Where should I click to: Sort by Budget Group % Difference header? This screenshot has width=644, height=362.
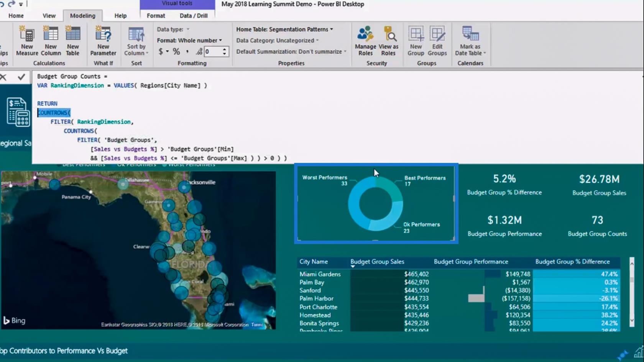[572, 262]
